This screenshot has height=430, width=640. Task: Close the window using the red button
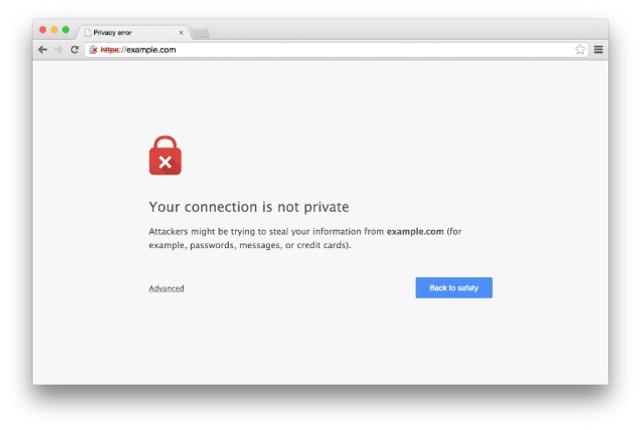click(x=43, y=30)
